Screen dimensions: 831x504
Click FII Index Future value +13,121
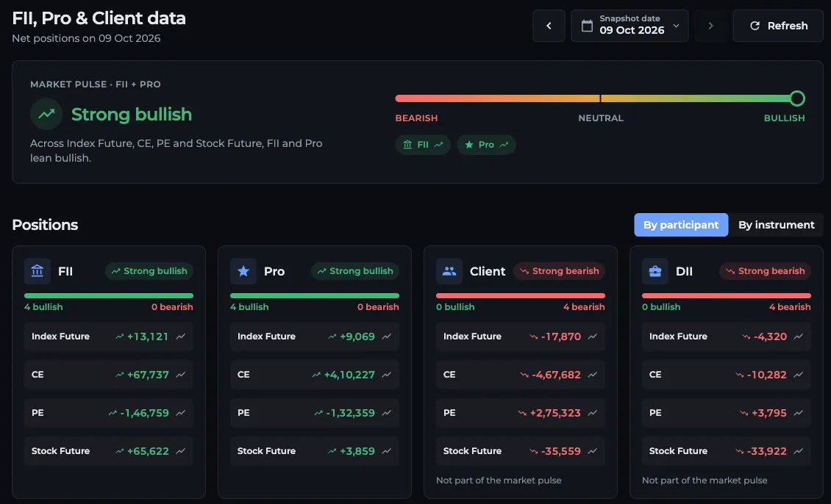point(148,336)
